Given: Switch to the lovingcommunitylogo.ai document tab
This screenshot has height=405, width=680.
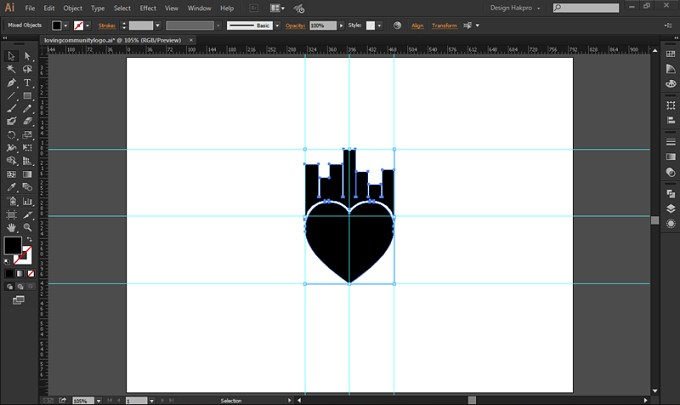Looking at the screenshot, I should point(113,40).
